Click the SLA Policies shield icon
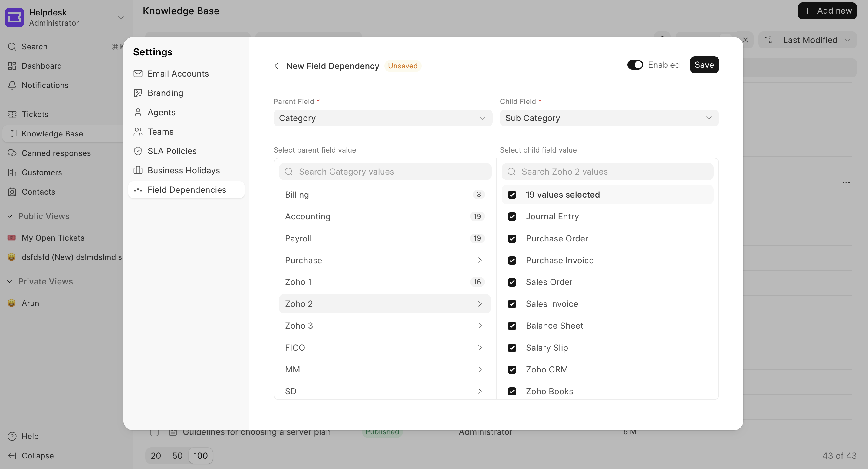868x469 pixels. click(x=138, y=151)
